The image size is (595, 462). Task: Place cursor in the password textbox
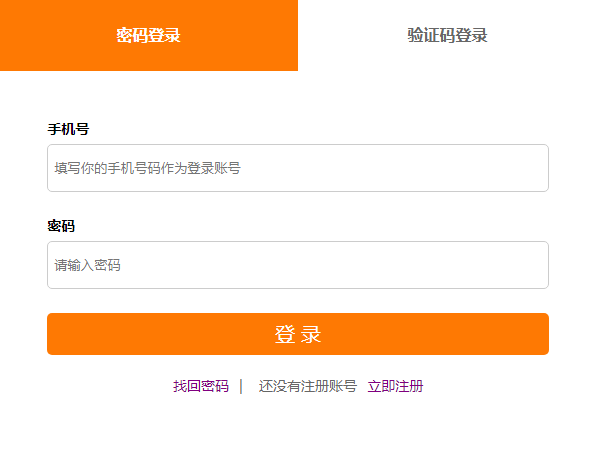[x=298, y=265]
